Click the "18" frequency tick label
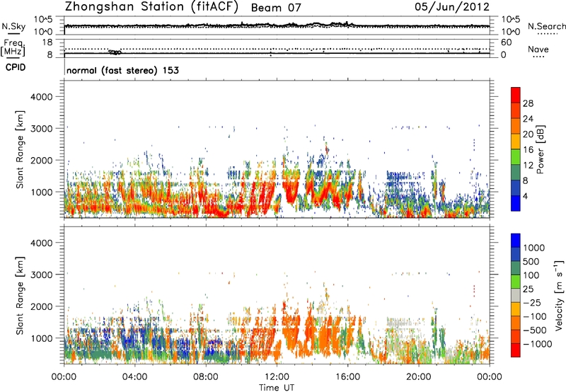The width and height of the screenshot is (566, 392). pyautogui.click(x=47, y=42)
